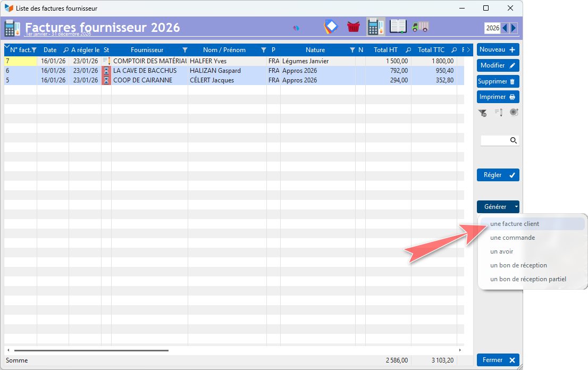The width and height of the screenshot is (588, 370).
Task: Click the magnifier icon in search box
Action: pyautogui.click(x=514, y=140)
